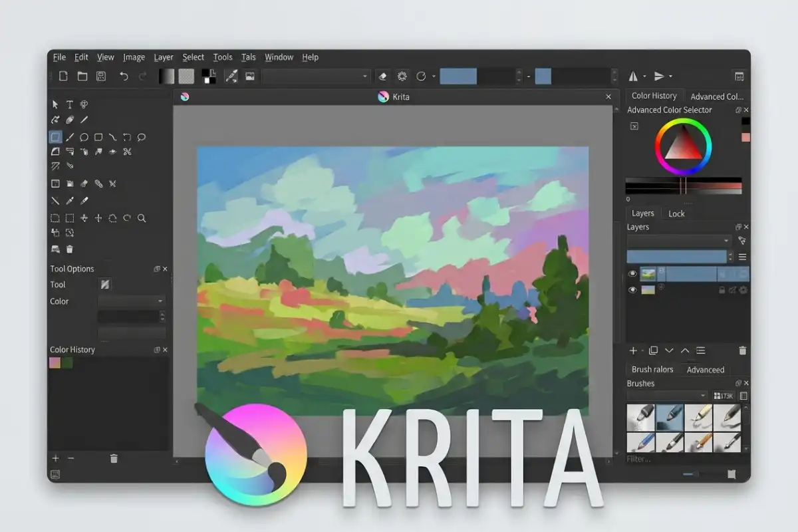Add a new layer with the plus button
The image size is (798, 532).
pos(634,350)
